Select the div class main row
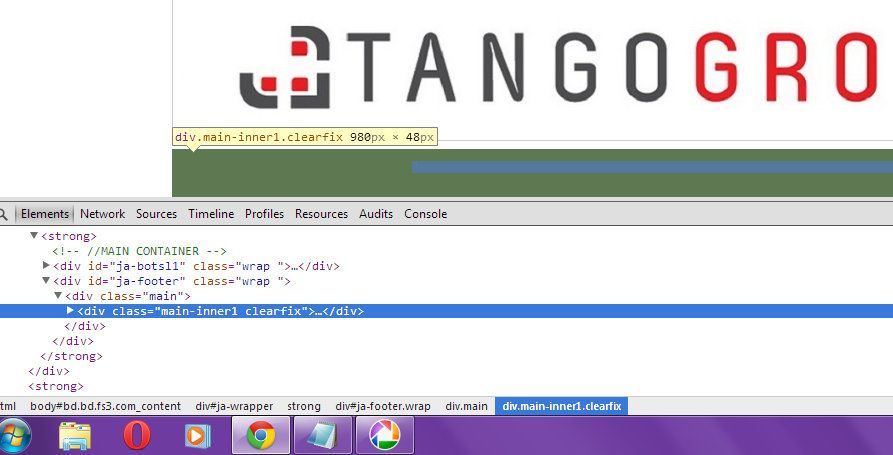Screen dimensions: 893x455 click(128, 296)
